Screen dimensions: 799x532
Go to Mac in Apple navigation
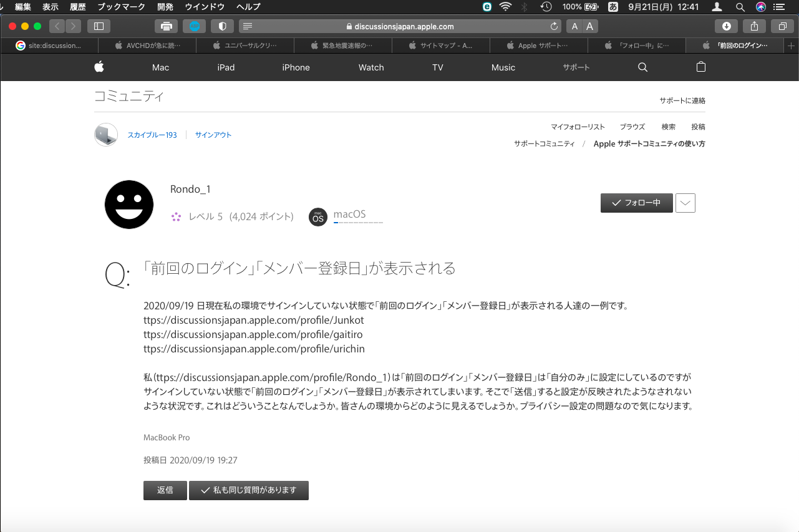(x=160, y=67)
